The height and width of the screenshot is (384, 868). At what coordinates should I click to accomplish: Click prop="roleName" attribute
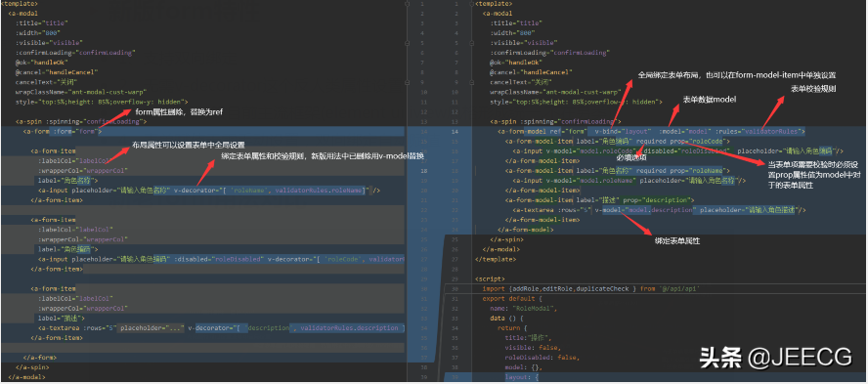pos(697,171)
